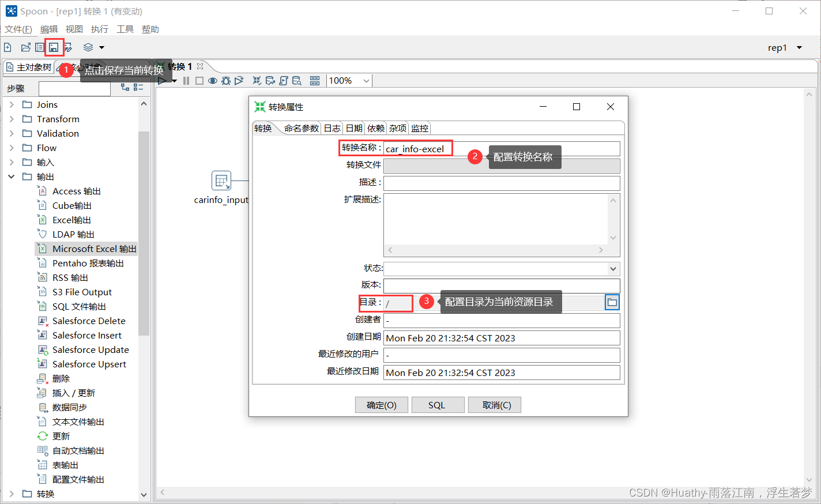Select Excel输出 step
This screenshot has width=821, height=504.
coord(71,220)
